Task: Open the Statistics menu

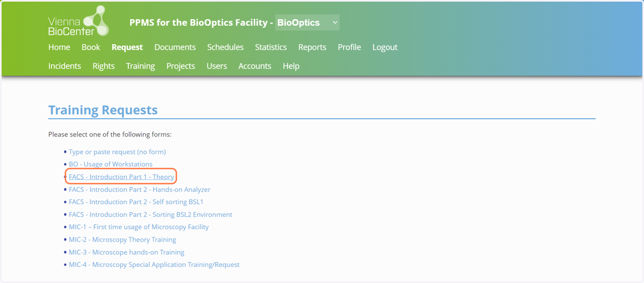Action: point(271,47)
